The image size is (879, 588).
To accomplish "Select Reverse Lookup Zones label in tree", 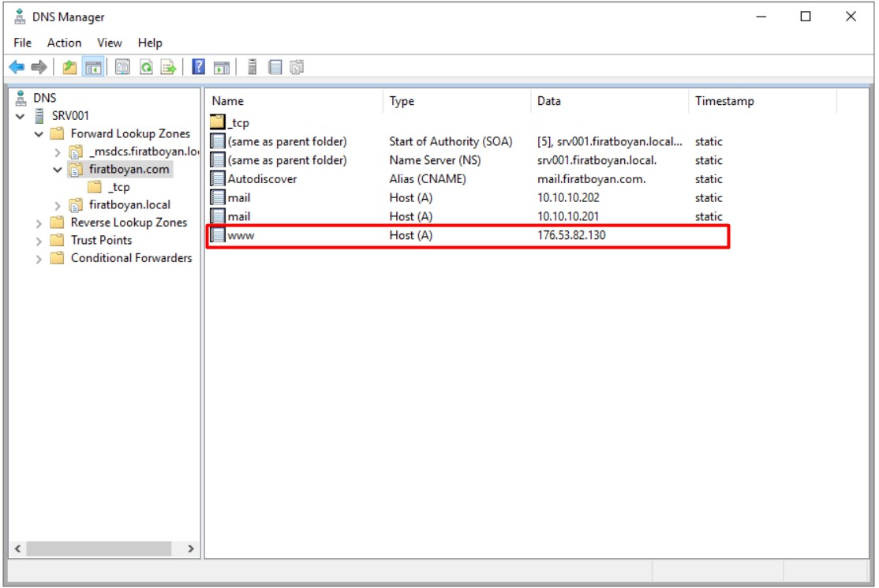I will pyautogui.click(x=129, y=223).
